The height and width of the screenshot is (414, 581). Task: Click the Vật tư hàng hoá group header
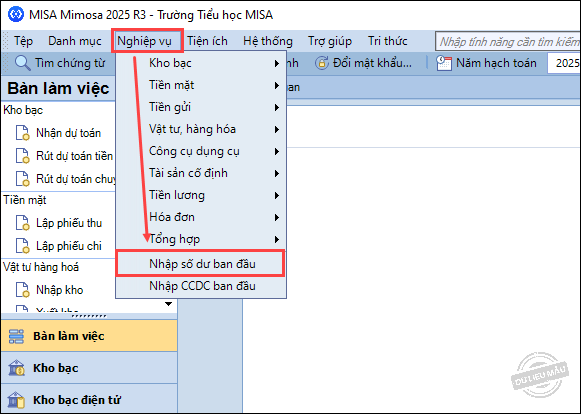point(41,267)
